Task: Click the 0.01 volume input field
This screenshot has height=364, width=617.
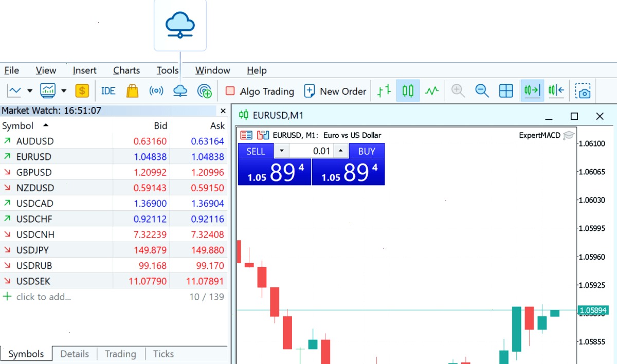Action: 311,151
